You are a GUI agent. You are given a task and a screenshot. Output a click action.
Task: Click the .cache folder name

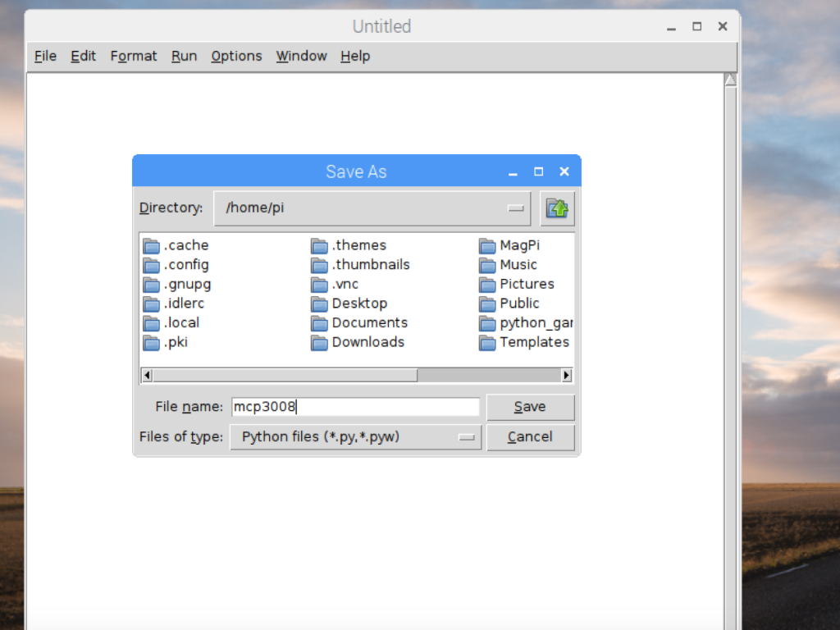click(x=186, y=245)
